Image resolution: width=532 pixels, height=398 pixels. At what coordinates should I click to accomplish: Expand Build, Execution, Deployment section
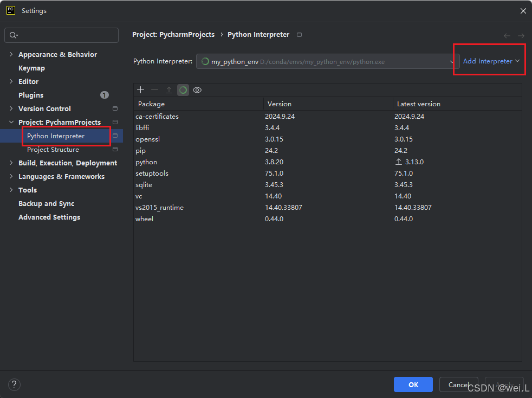click(11, 163)
